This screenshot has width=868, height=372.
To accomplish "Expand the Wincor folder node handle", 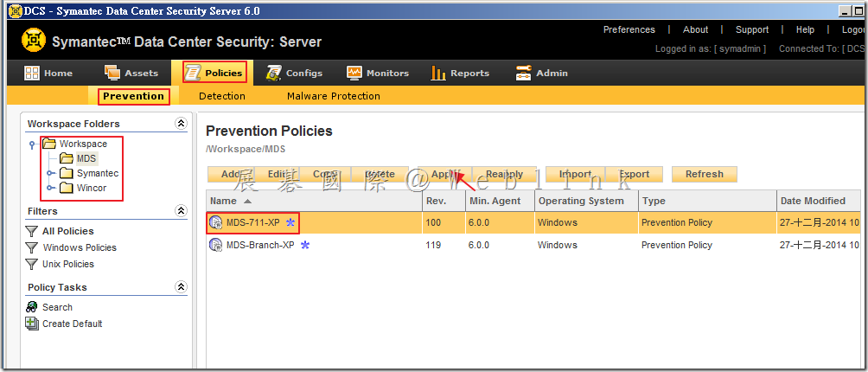I will 50,189.
